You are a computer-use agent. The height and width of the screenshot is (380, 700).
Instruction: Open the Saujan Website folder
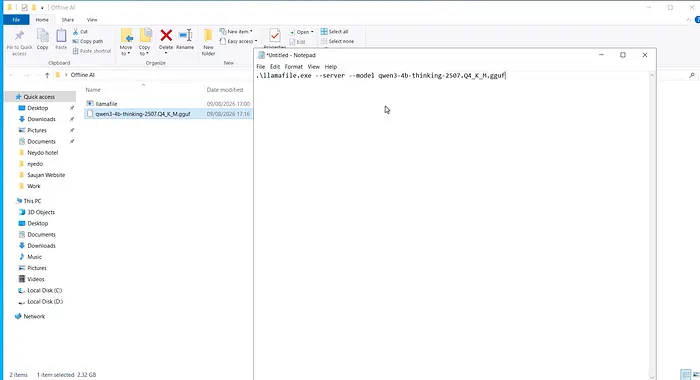[x=46, y=175]
